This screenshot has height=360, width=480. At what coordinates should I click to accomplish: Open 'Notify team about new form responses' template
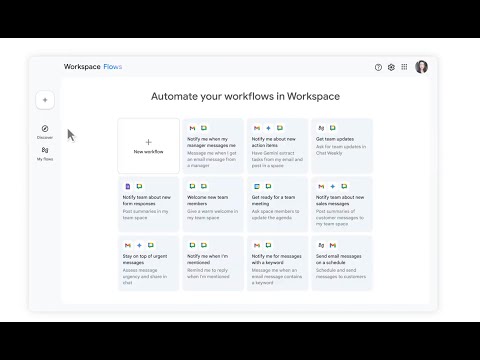tap(148, 204)
